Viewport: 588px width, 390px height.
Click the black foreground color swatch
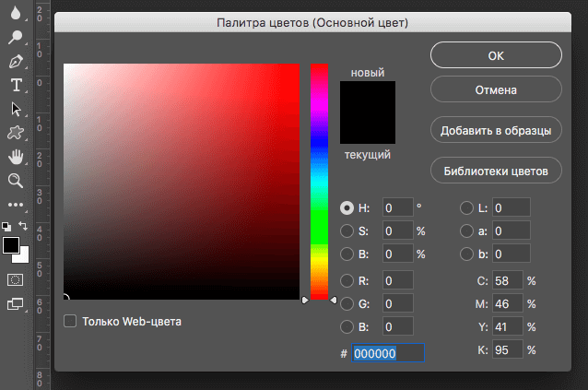click(11, 245)
